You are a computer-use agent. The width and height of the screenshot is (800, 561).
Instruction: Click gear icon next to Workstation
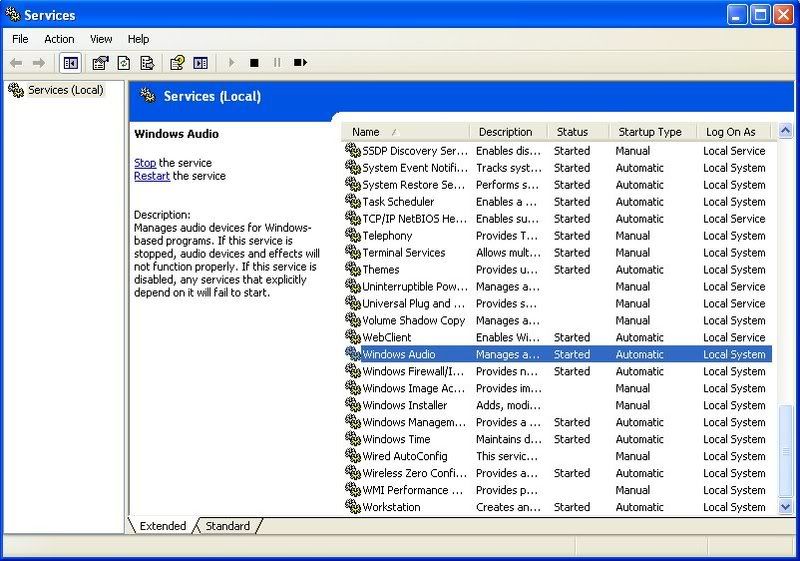pos(353,506)
